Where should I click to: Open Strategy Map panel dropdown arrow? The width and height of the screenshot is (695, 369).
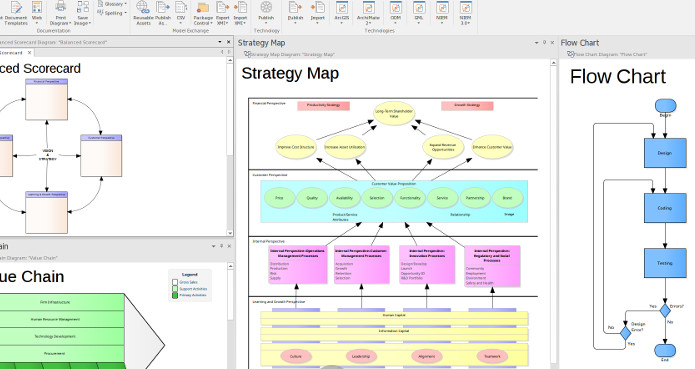click(x=537, y=43)
